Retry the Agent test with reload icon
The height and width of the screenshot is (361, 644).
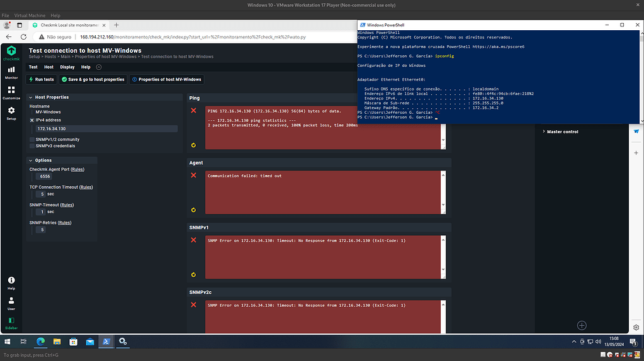point(193,209)
